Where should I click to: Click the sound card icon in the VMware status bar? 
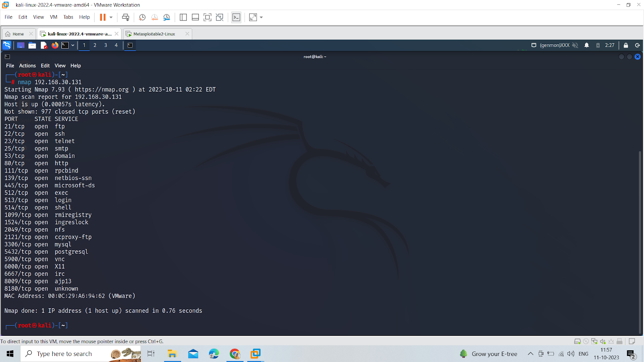pos(603,341)
